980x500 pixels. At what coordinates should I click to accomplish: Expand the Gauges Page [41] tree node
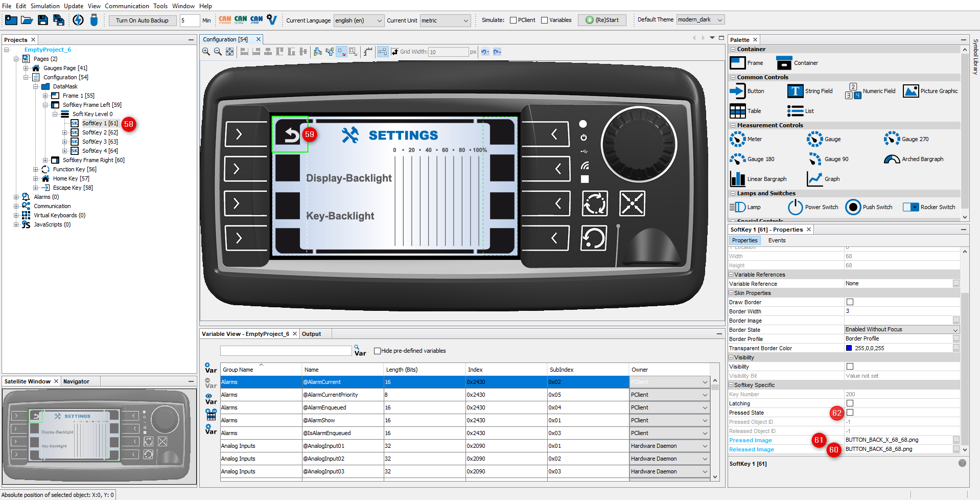pyautogui.click(x=26, y=68)
